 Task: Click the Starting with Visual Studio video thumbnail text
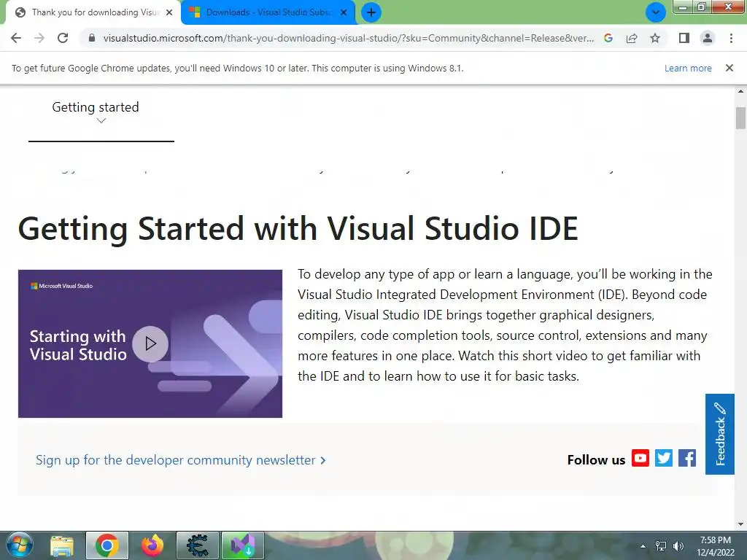pyautogui.click(x=78, y=345)
